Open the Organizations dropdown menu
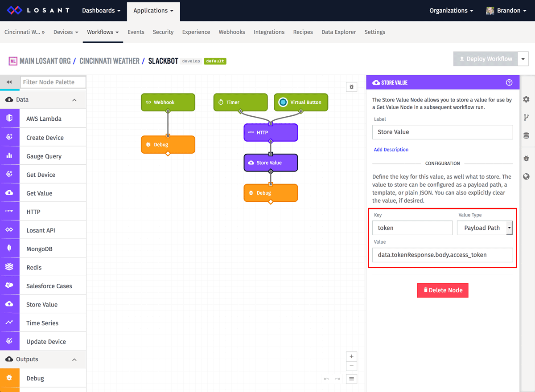This screenshot has width=535, height=392. pos(451,10)
